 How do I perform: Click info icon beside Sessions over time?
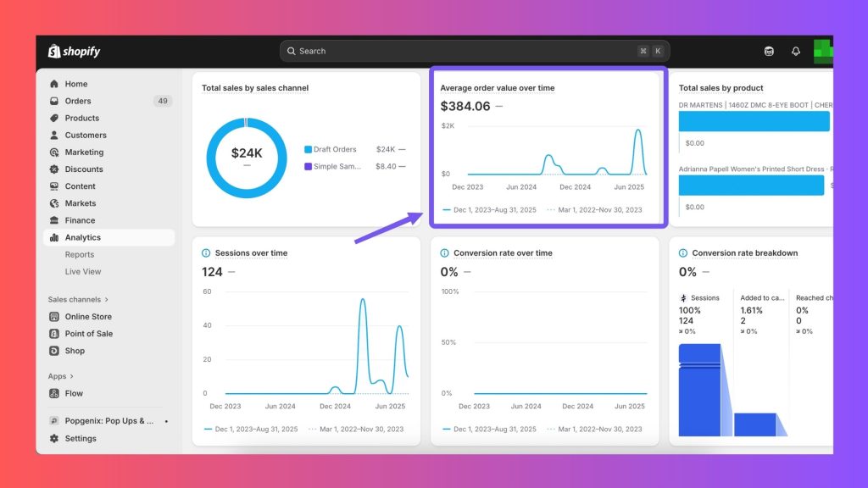pyautogui.click(x=206, y=252)
